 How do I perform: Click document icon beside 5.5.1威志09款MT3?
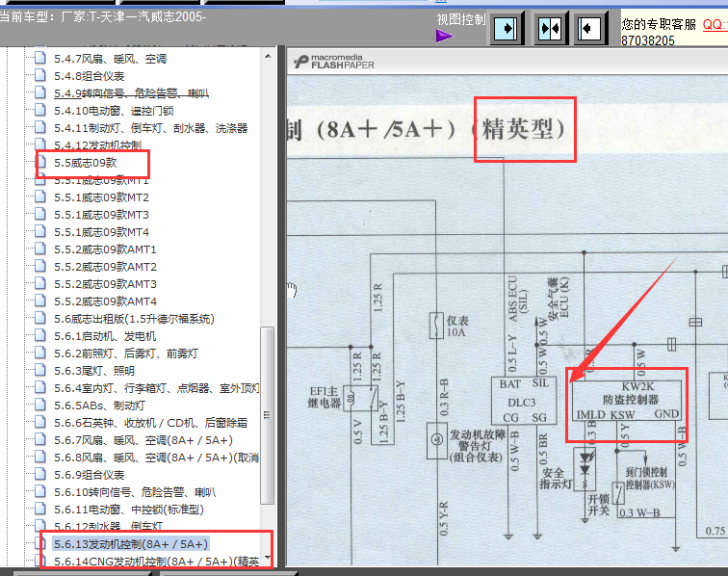(x=40, y=214)
